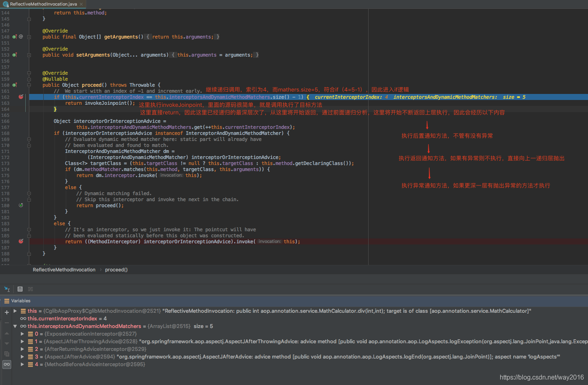This screenshot has width=588, height=385.
Task: Move watch down with down arrow icon
Action: [6, 344]
